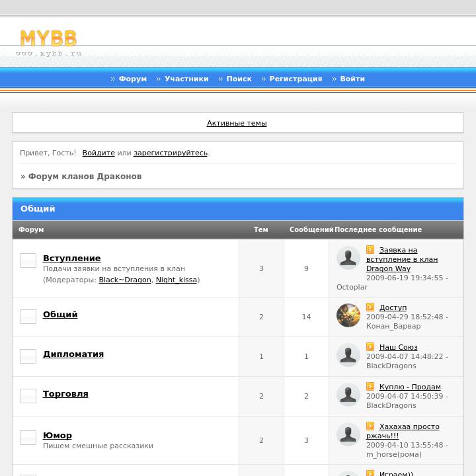
Task: Click status icon beside Дипломатия forum
Action: point(28,356)
